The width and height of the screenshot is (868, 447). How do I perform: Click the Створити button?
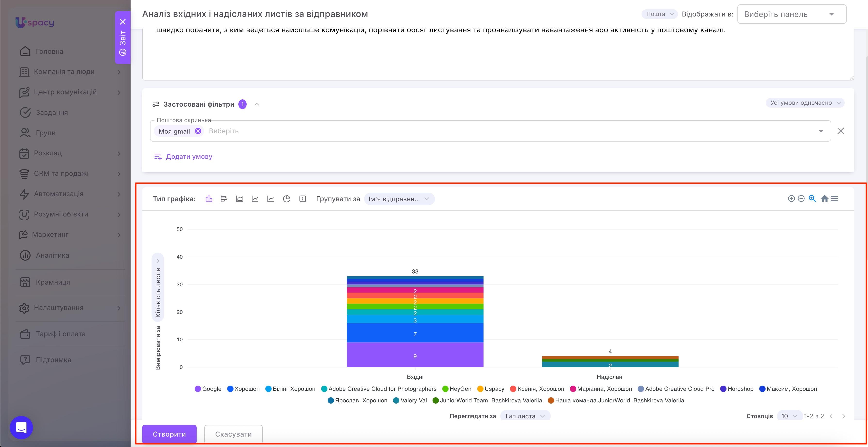(169, 434)
